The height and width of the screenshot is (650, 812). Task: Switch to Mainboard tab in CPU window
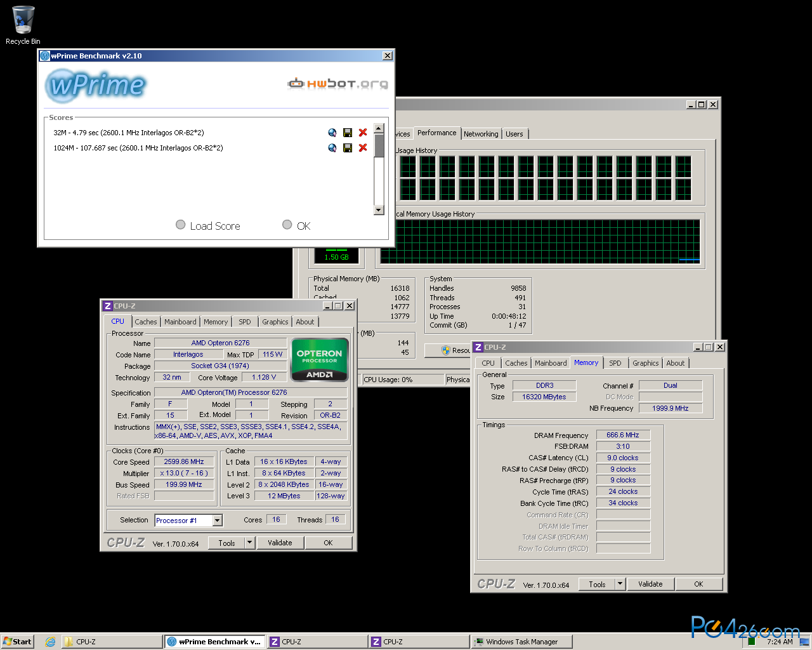[x=180, y=322]
